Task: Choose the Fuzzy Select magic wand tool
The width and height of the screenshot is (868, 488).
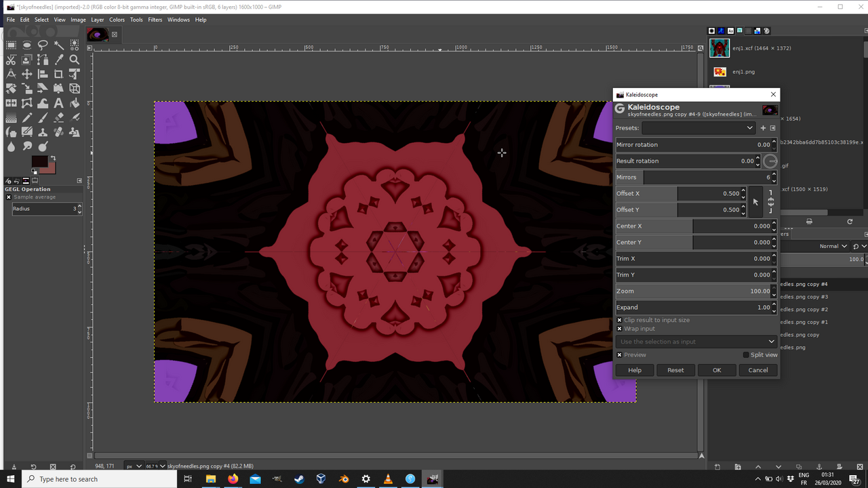Action: click(59, 45)
